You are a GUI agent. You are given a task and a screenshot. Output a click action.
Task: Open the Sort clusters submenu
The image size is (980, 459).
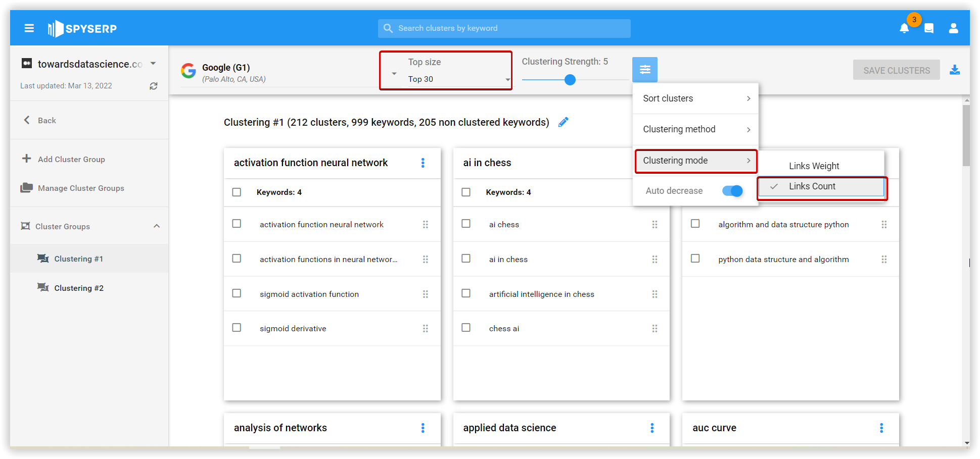pos(695,98)
